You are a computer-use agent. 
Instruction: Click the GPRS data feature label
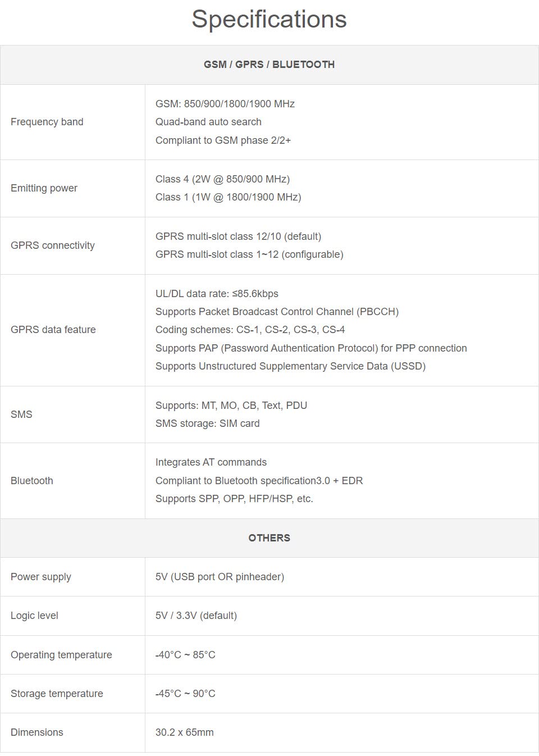(53, 330)
